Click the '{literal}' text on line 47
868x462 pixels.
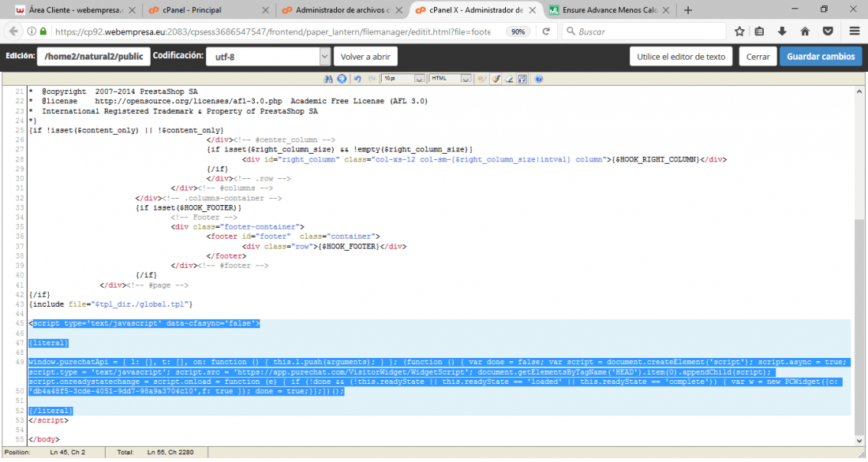point(49,343)
